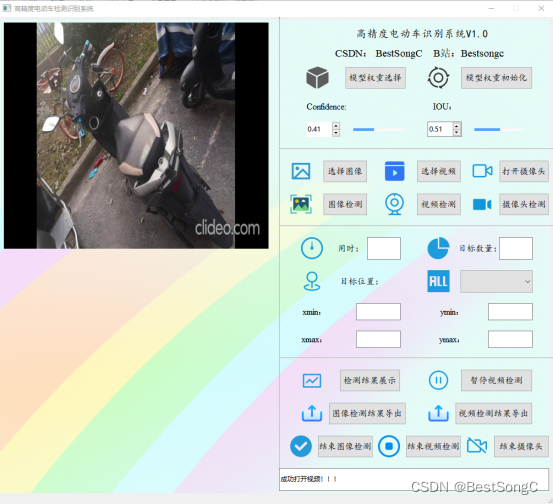Decrease the Confidence value with its down arrow
Screen dimensions: 553x504
336,133
